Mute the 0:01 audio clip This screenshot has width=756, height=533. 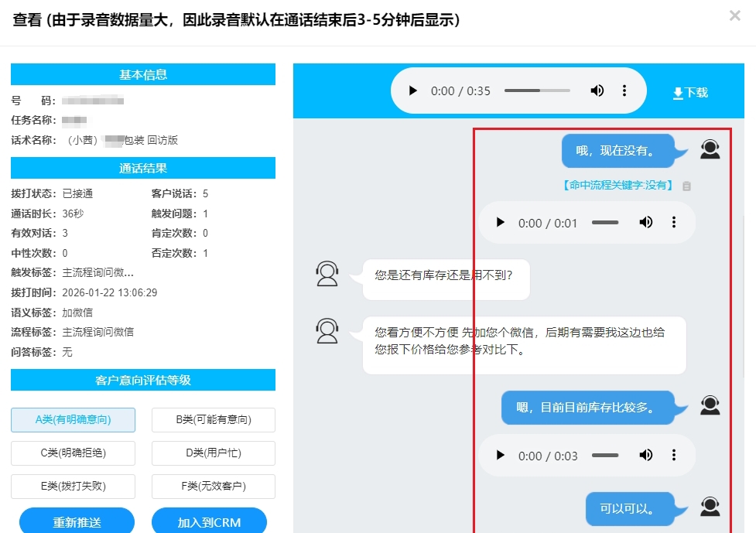(x=645, y=223)
